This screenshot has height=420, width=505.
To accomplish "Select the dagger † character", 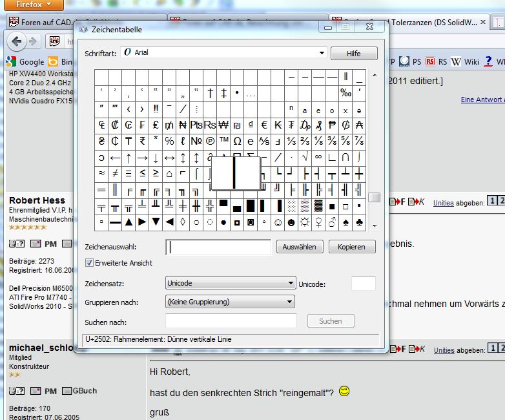I will pos(211,94).
